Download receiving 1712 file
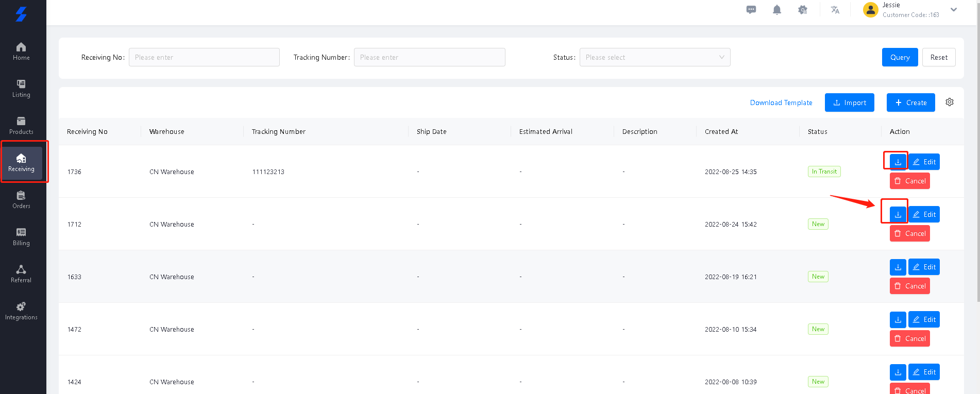 898,214
